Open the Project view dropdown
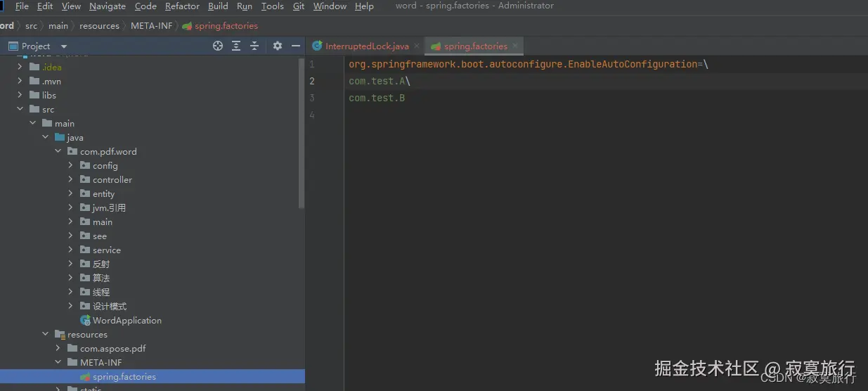 (64, 46)
